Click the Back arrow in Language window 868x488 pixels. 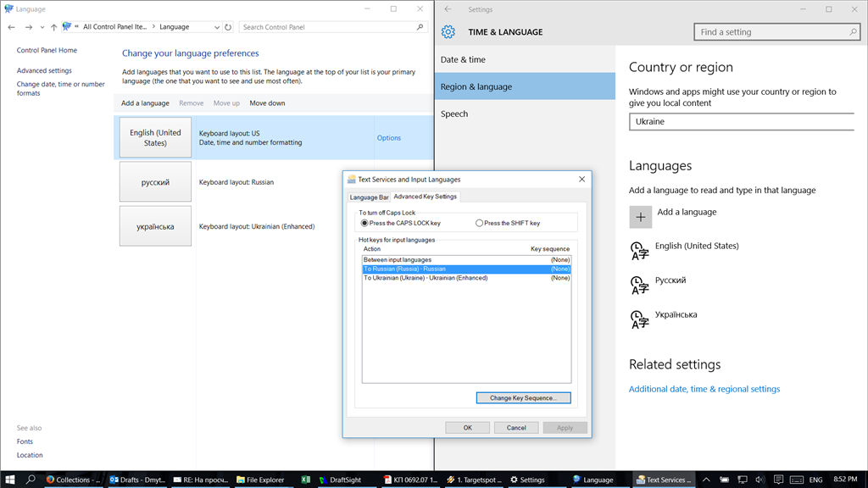tap(11, 27)
